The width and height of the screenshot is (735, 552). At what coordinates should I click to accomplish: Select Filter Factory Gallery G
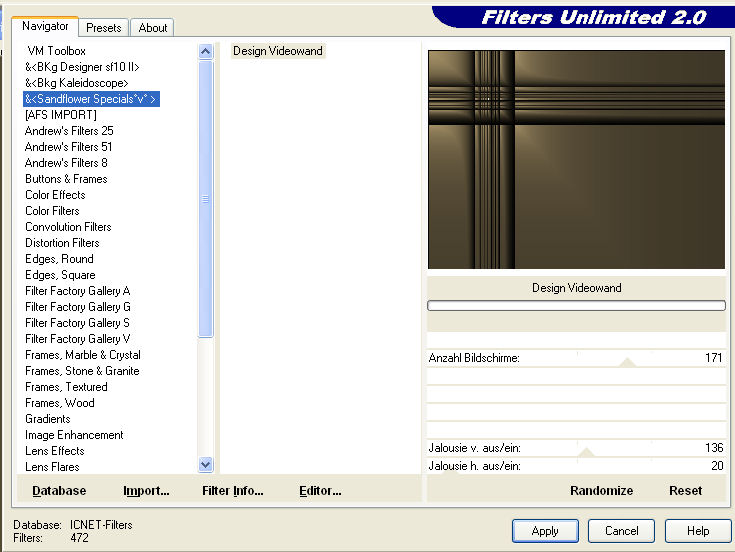click(x=78, y=306)
